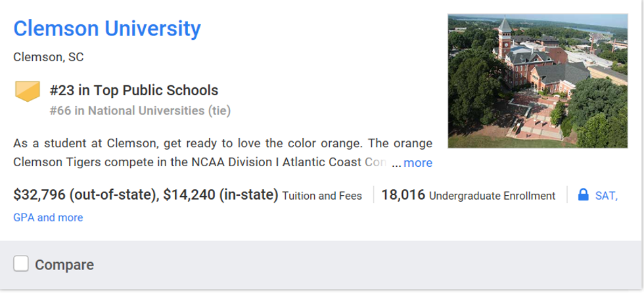Click the 18,016 enrollment number

pyautogui.click(x=403, y=195)
